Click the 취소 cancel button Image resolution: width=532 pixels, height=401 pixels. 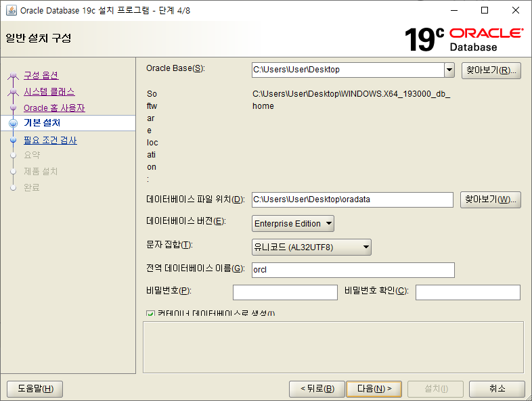[497, 388]
